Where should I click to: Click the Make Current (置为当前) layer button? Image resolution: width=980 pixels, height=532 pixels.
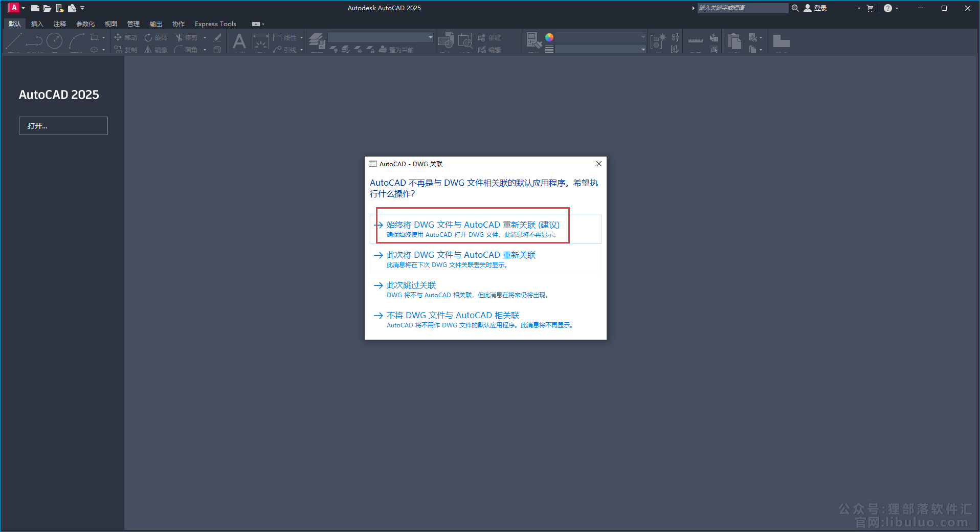[396, 50]
